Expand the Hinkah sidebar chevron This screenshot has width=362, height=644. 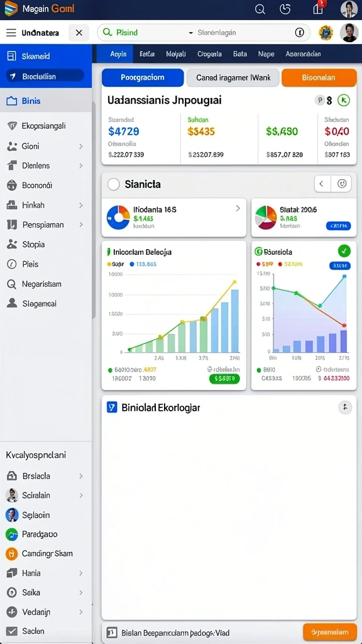81,205
